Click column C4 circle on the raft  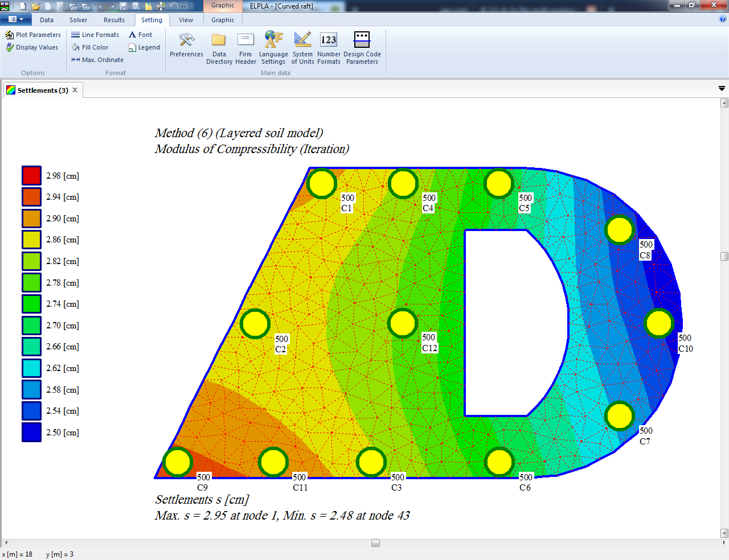pos(403,183)
